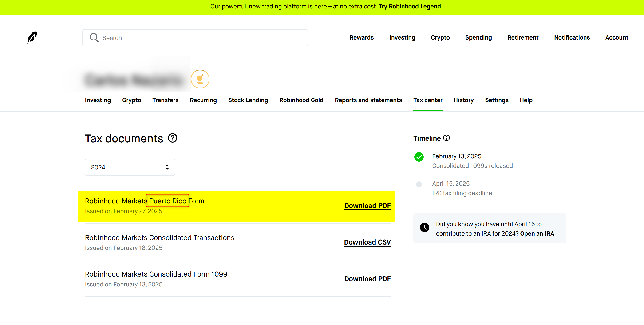The height and width of the screenshot is (325, 644).
Task: Open the 2024 tax year dropdown
Action: 130,167
